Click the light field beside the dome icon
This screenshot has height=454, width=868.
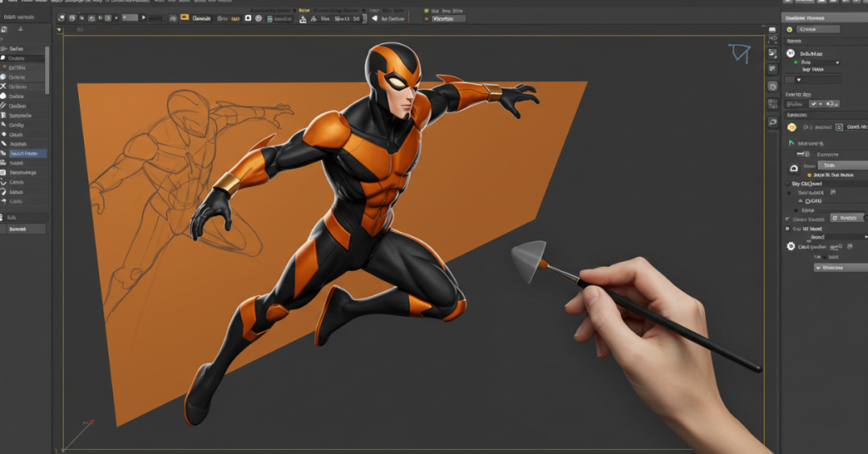click(843, 165)
